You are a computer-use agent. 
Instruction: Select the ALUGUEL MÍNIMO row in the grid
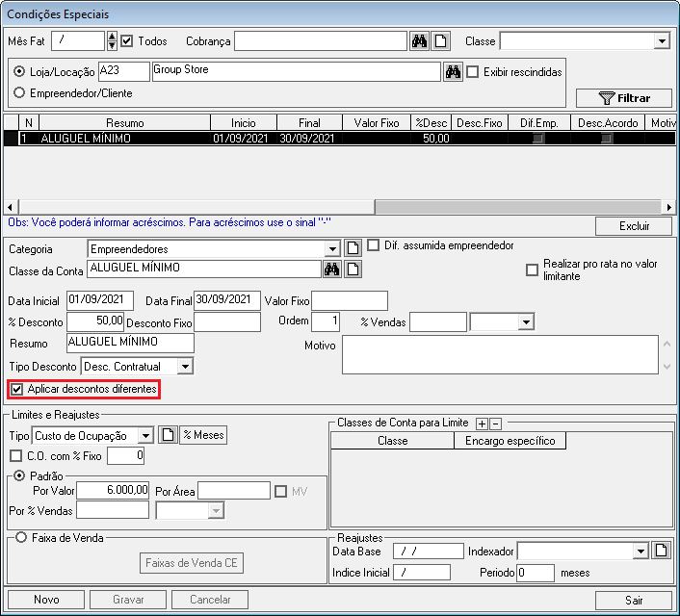[x=340, y=139]
